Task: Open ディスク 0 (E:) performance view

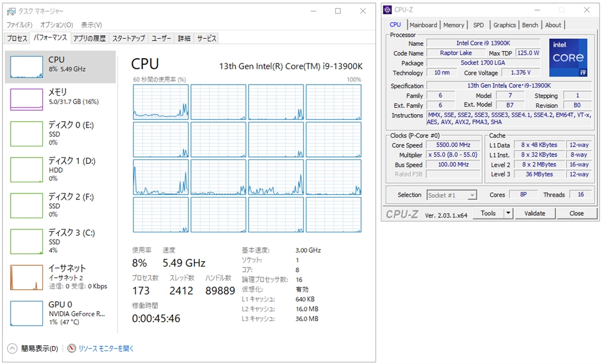Action: pyautogui.click(x=61, y=133)
